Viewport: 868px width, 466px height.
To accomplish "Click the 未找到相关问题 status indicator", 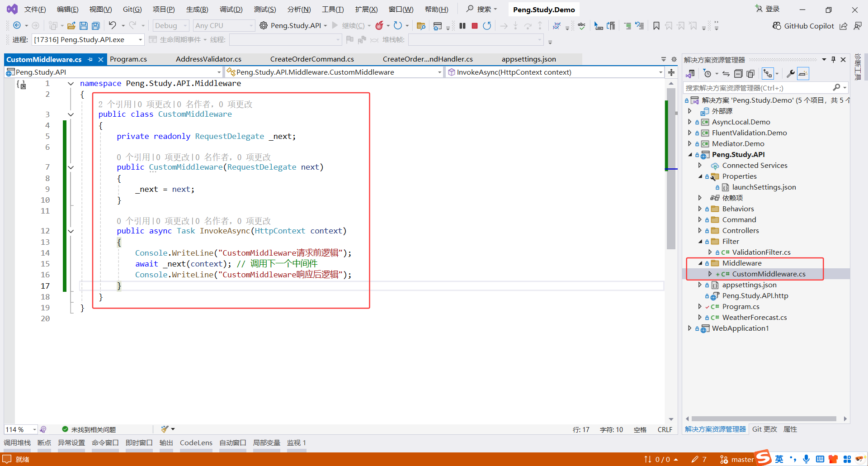I will click(x=89, y=429).
